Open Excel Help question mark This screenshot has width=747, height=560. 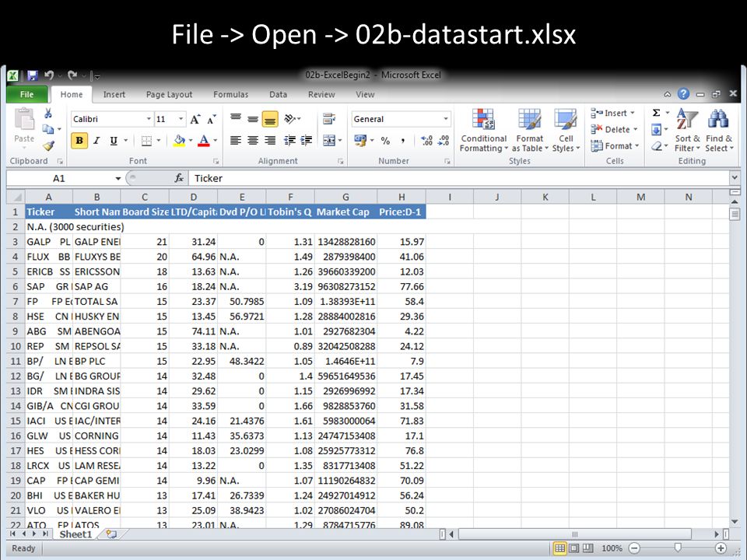pos(683,94)
